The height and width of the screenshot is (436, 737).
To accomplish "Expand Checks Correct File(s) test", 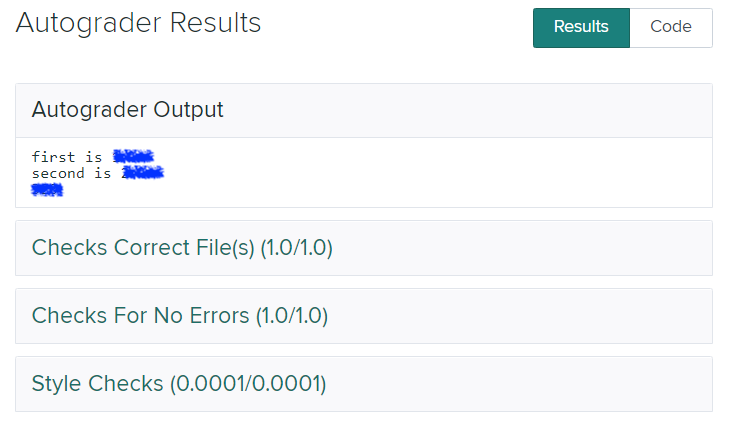I will [182, 247].
